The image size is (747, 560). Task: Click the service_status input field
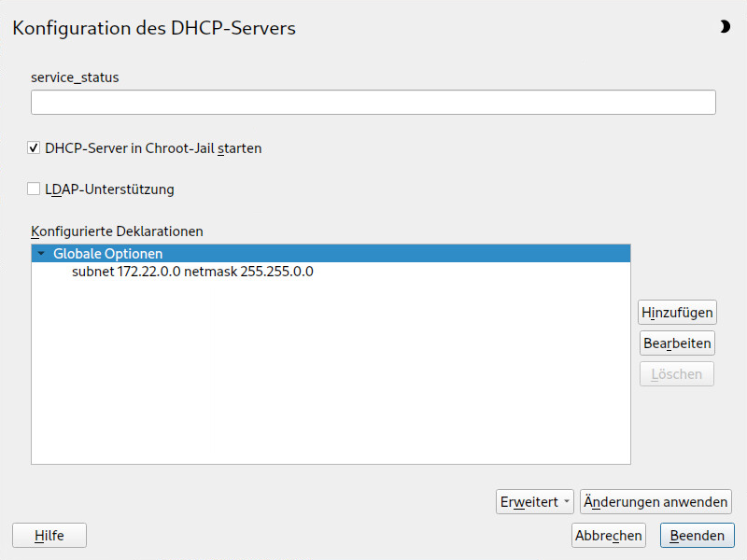[x=373, y=102]
